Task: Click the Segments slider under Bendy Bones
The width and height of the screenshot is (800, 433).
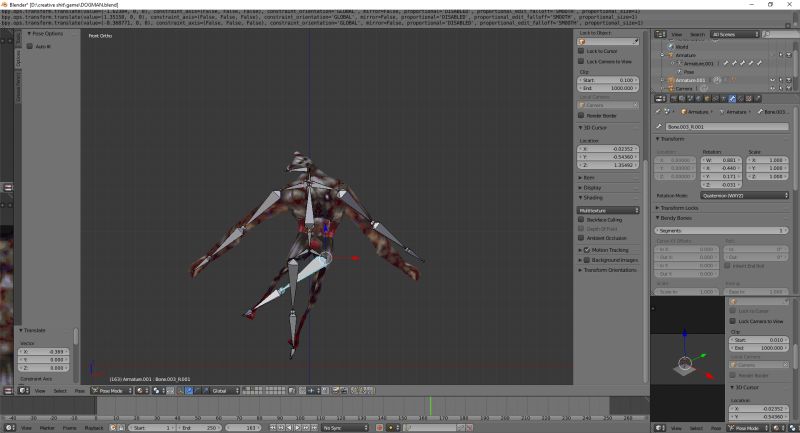Action: (722, 230)
